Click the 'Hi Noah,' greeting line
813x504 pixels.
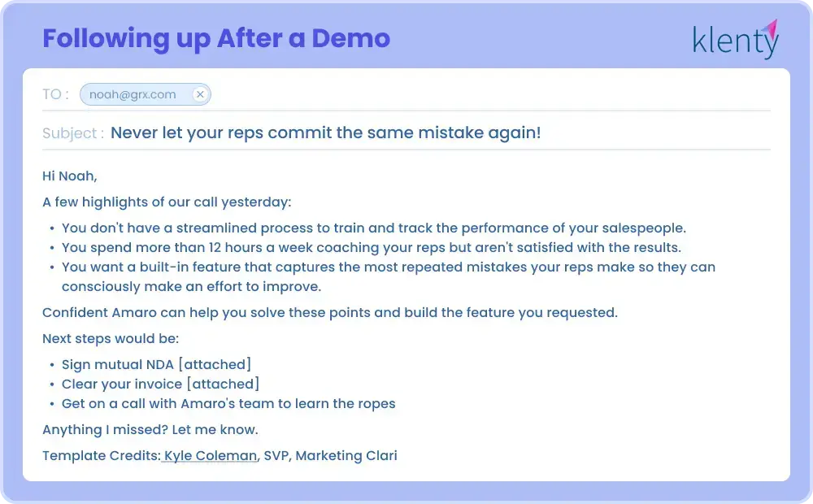click(70, 176)
